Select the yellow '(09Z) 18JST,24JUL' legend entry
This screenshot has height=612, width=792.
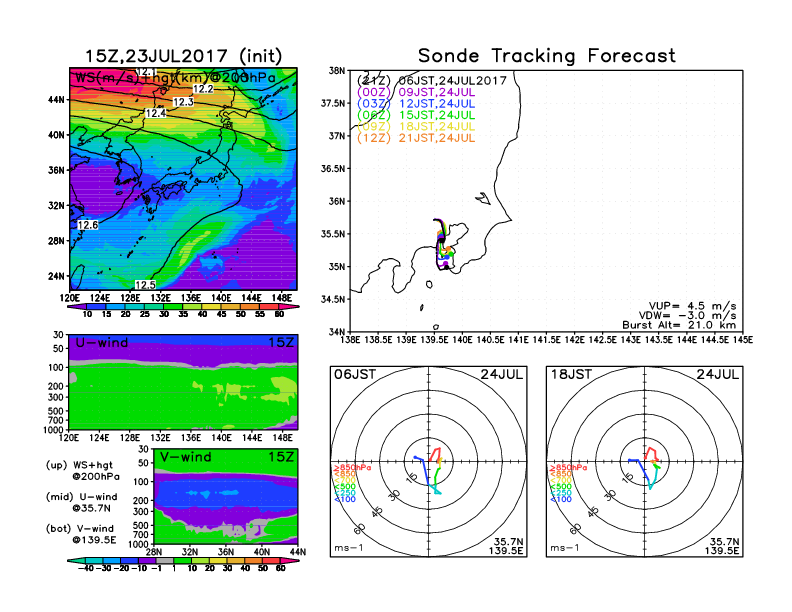tap(416, 127)
